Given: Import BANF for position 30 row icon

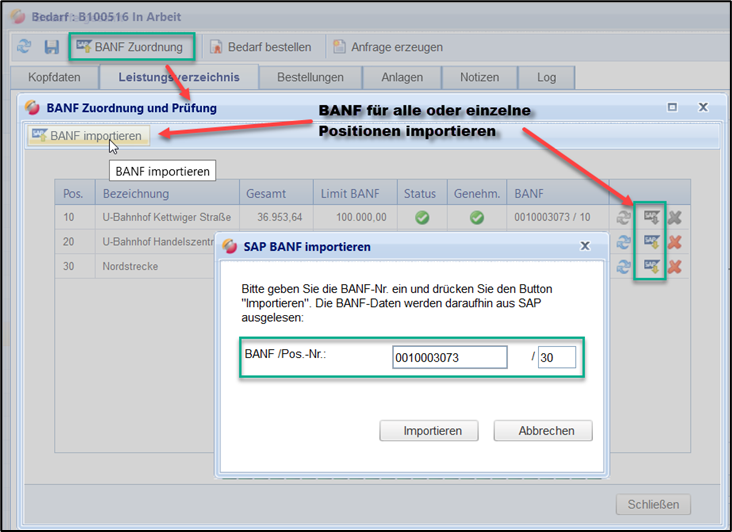Looking at the screenshot, I should click(x=652, y=266).
